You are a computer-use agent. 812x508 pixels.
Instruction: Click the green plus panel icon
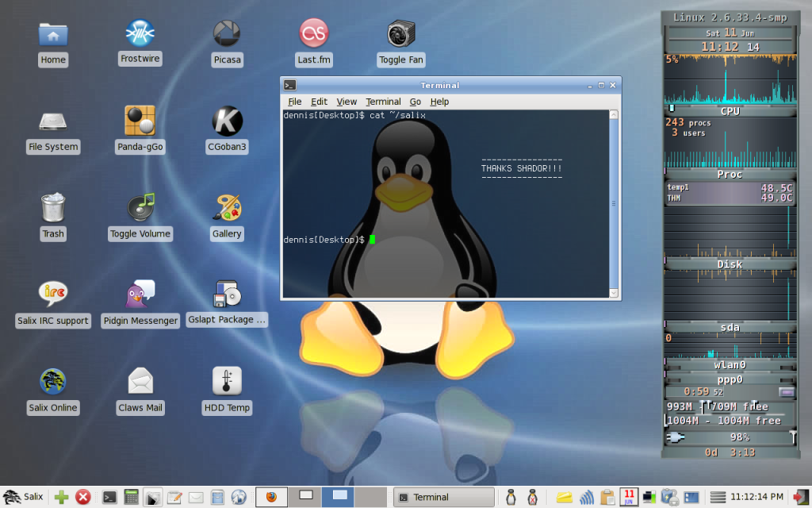coord(62,498)
